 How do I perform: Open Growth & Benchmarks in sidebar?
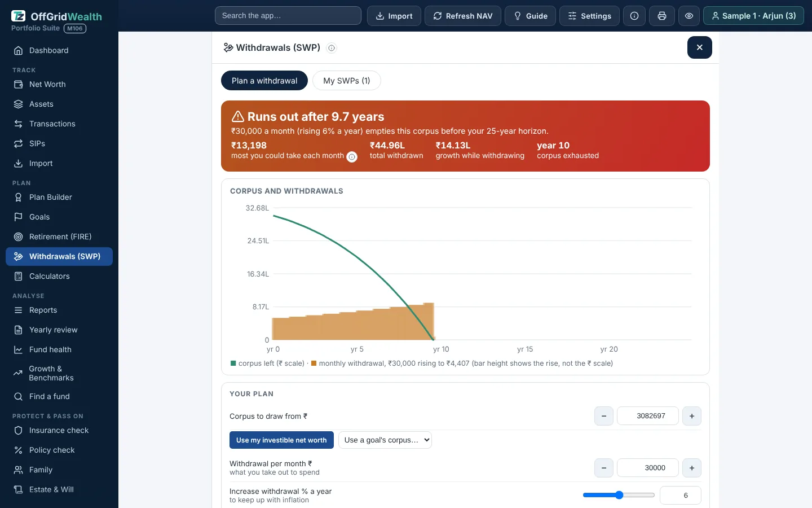pyautogui.click(x=59, y=373)
